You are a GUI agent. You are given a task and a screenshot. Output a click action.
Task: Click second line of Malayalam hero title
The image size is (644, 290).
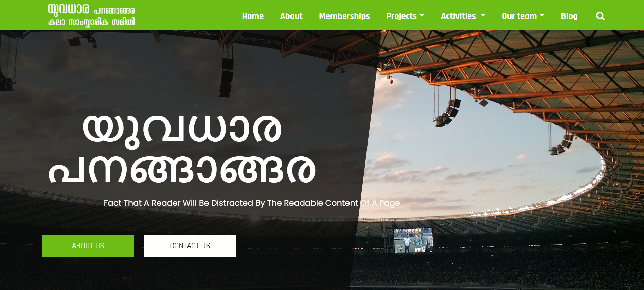182,169
